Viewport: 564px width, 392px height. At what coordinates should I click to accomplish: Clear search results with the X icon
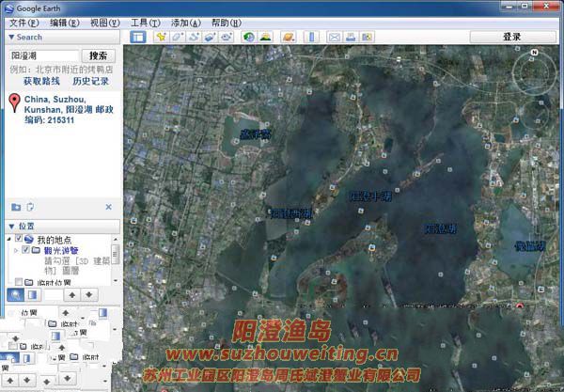108,207
